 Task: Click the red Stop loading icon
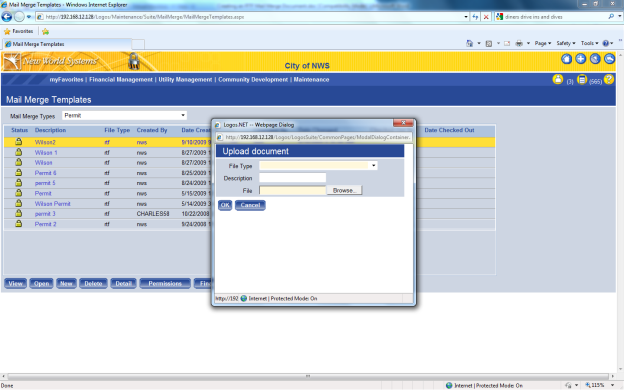tap(486, 17)
